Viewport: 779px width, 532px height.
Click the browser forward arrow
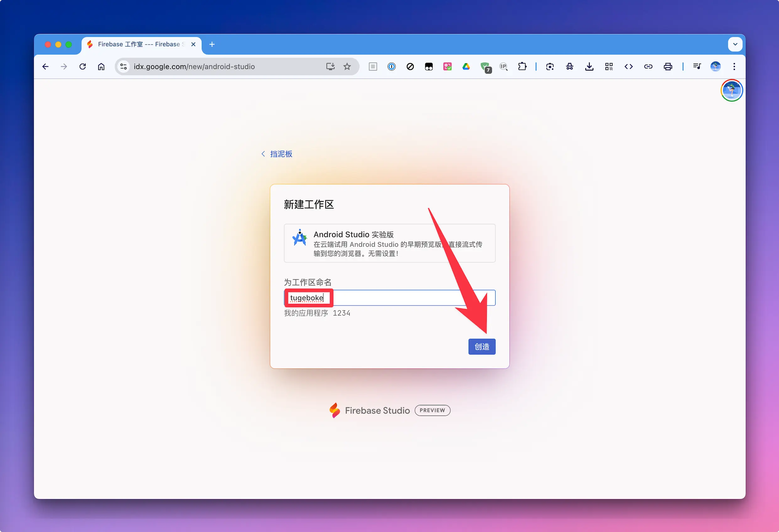click(64, 67)
